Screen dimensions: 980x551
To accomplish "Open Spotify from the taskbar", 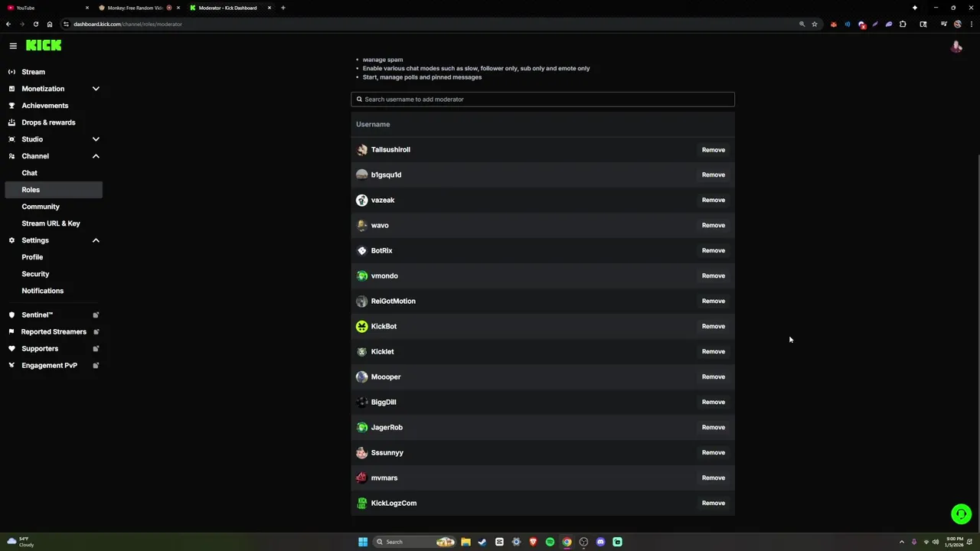I will [550, 542].
